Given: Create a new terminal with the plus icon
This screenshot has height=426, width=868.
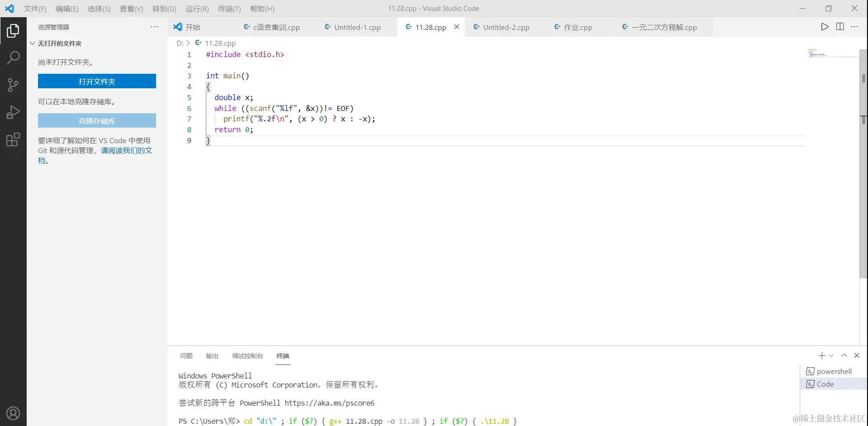Looking at the screenshot, I should [821, 355].
